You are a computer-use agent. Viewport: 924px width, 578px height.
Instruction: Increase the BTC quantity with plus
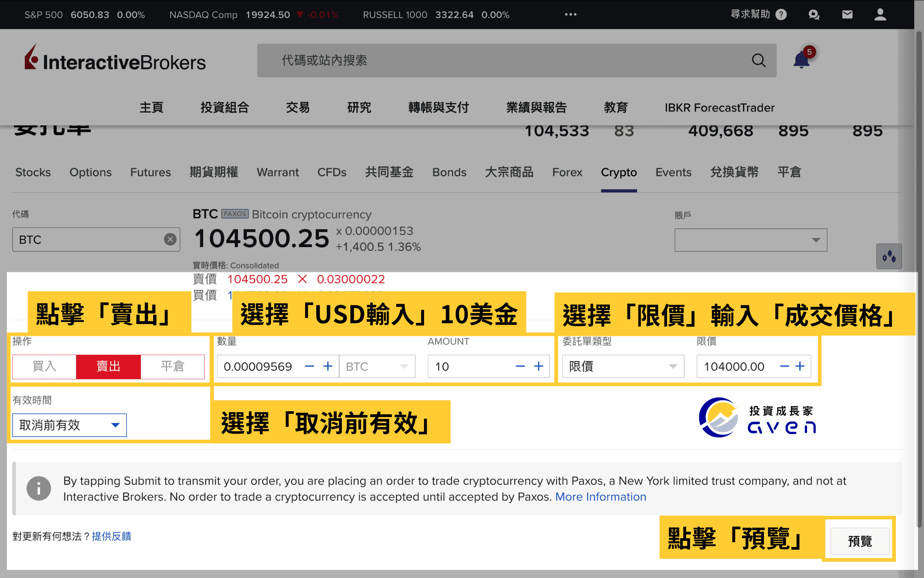(x=328, y=366)
